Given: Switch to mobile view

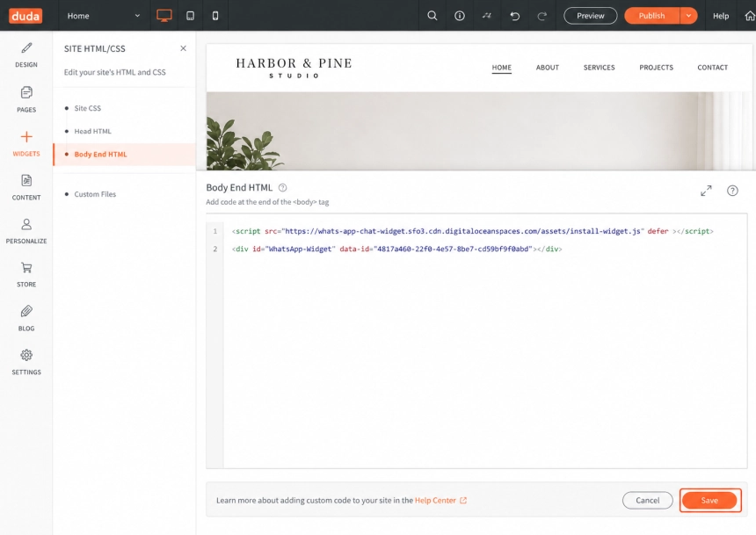Looking at the screenshot, I should click(215, 16).
